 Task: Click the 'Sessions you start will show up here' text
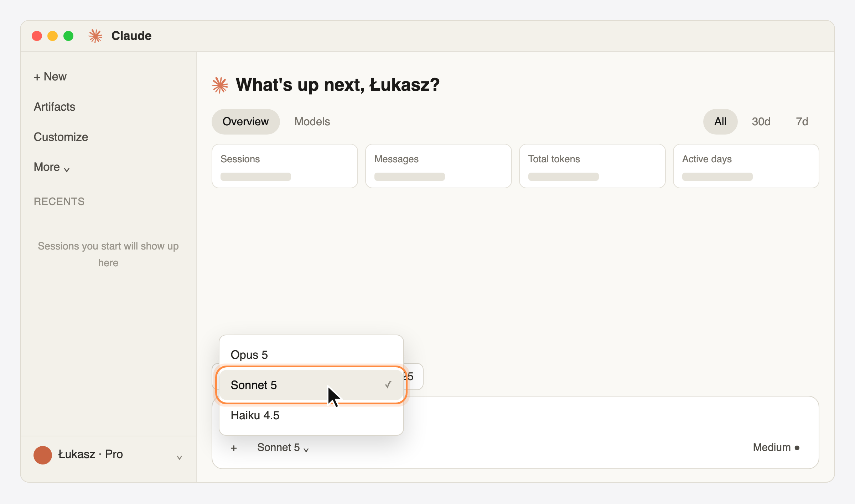pyautogui.click(x=108, y=254)
